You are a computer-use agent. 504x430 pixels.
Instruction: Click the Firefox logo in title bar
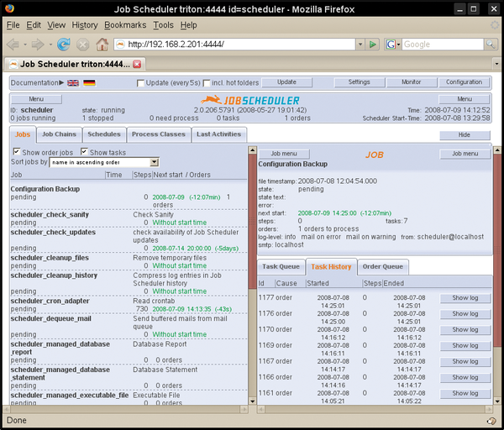[9, 8]
